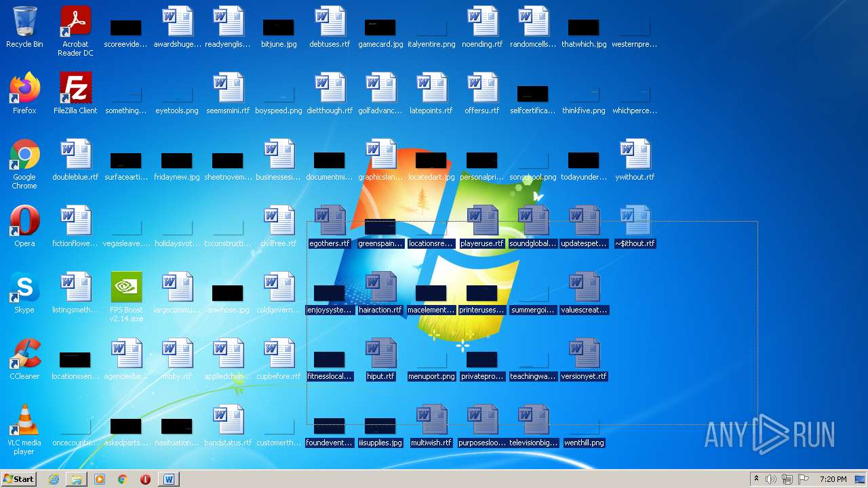868x488 pixels.
Task: Select the Firefox desktop shortcut
Action: [x=24, y=94]
